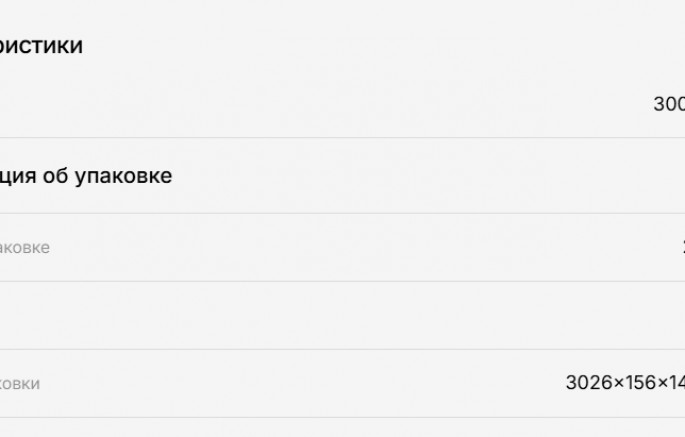Click the blank area right of the "ристики" heading
The height and width of the screenshot is (437, 685).
pyautogui.click(x=384, y=46)
